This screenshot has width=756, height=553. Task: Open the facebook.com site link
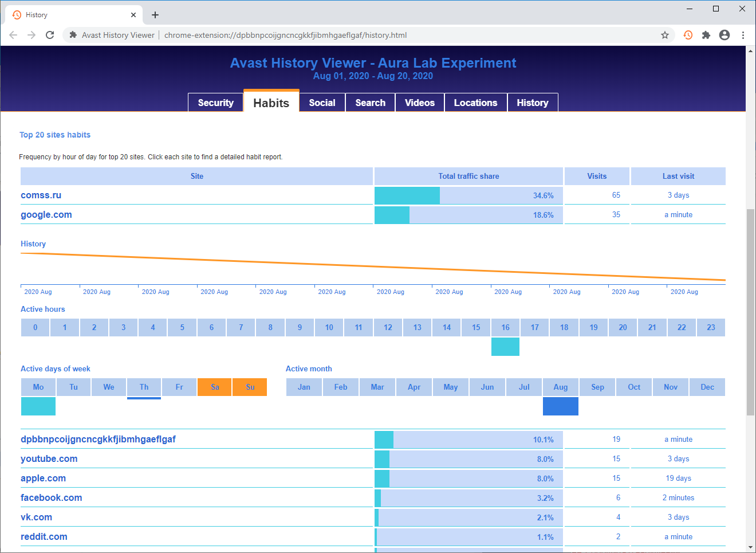[52, 498]
